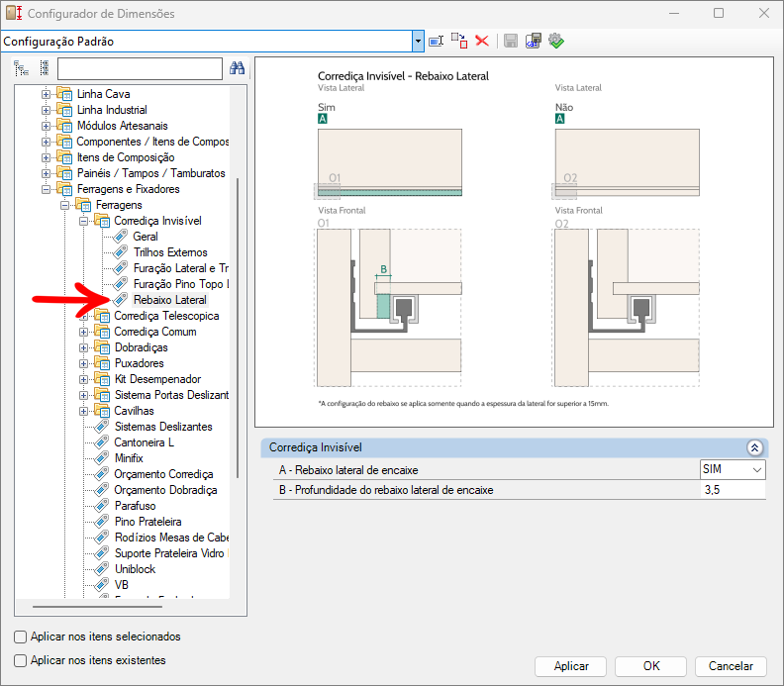Click the folder icon beside Cavilhas

pos(103,411)
